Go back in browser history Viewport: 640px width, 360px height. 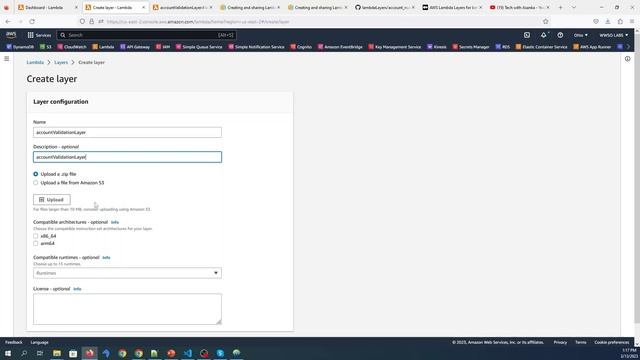click(x=8, y=21)
